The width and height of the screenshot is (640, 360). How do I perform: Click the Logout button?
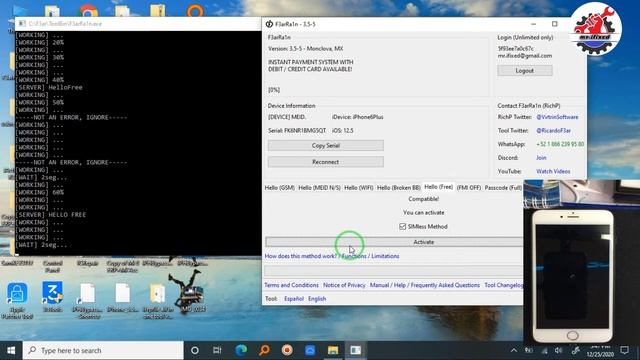point(524,71)
